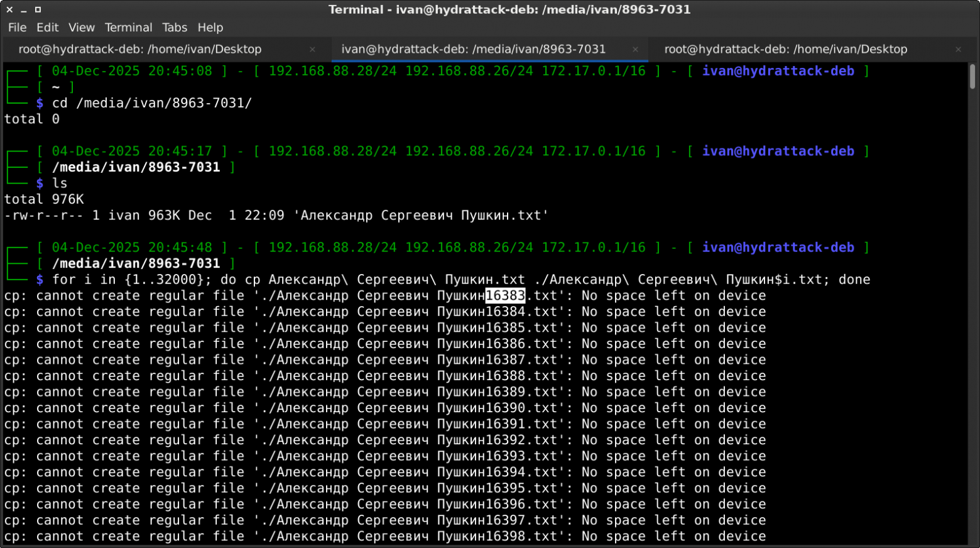This screenshot has width=980, height=548.
Task: Click the timestamp 04-Dec-2025 20:45:48
Action: click(x=132, y=248)
